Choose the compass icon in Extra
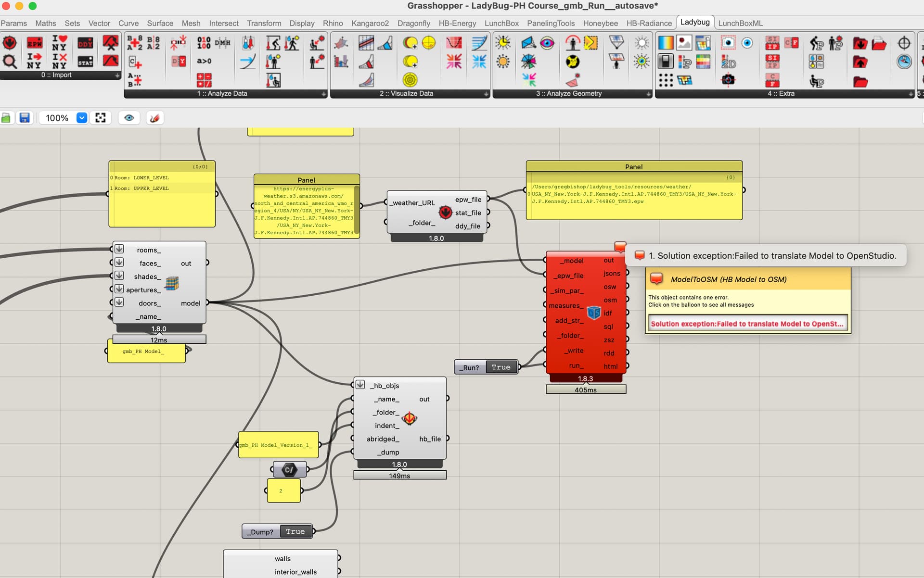The height and width of the screenshot is (578, 924). (x=904, y=62)
